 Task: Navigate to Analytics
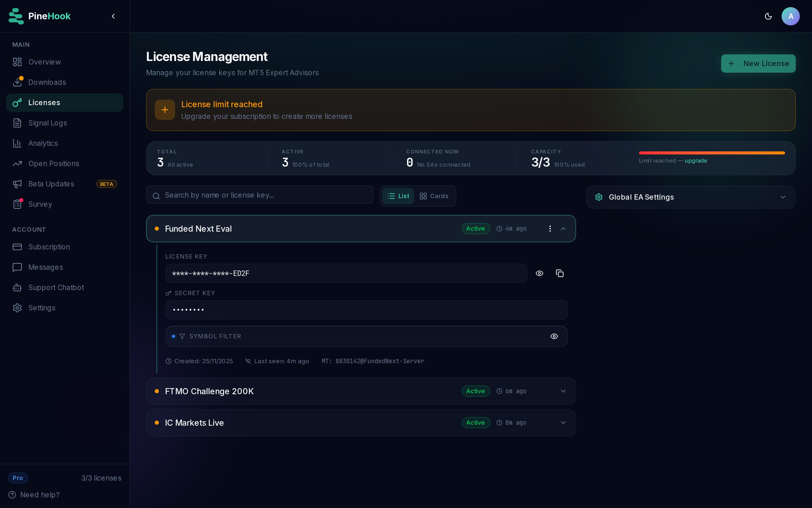coord(65,144)
